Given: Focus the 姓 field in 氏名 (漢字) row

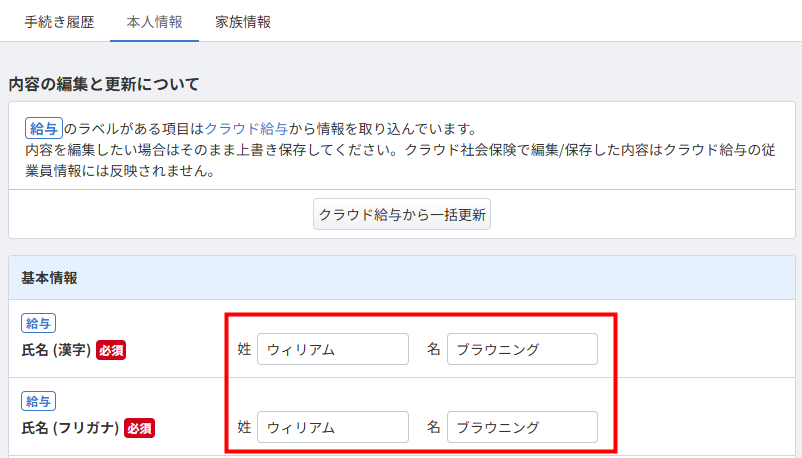Looking at the screenshot, I should (333, 349).
